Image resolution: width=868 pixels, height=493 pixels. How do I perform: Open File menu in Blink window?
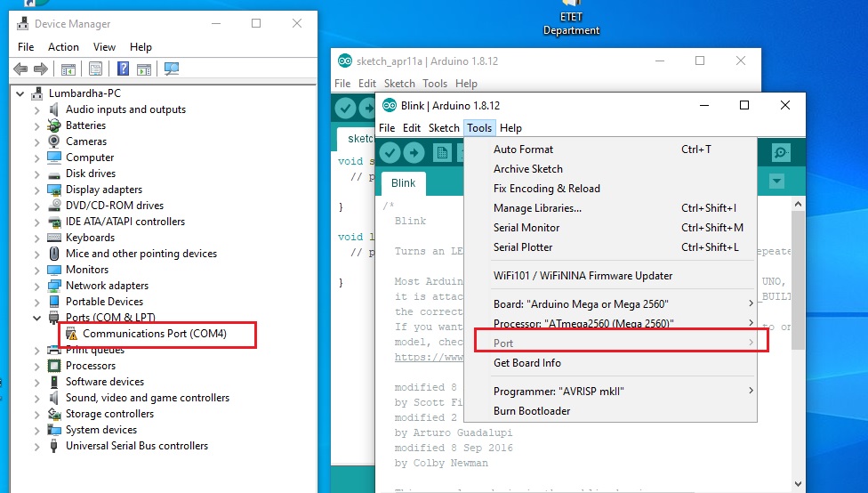(x=387, y=128)
